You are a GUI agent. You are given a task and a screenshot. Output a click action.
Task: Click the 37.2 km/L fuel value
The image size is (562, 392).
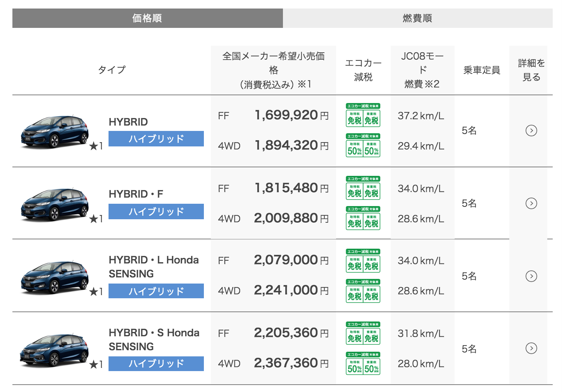(421, 116)
